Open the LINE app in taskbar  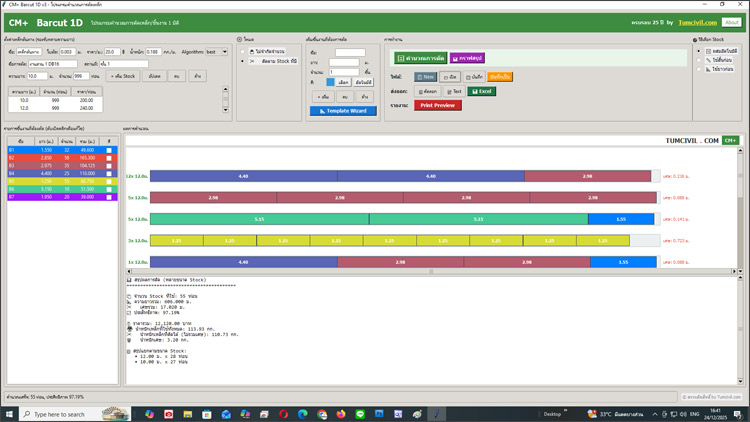point(361,413)
